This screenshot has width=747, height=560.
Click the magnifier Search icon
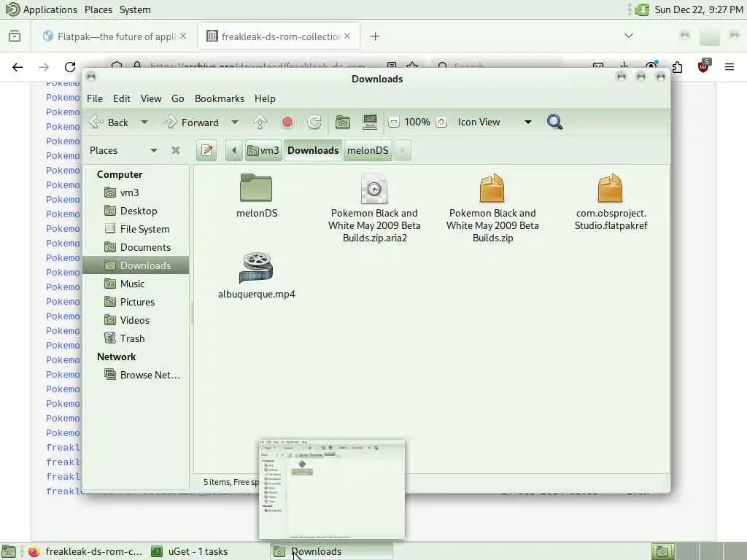pos(554,122)
